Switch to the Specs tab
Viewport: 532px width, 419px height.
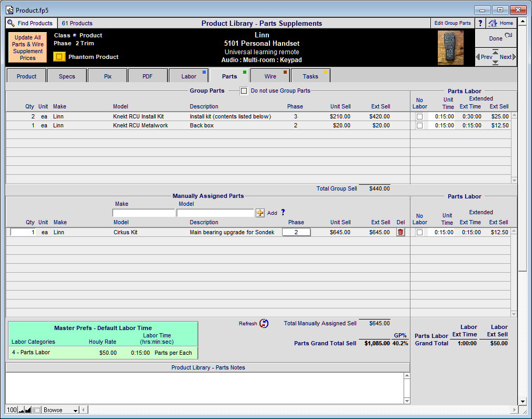[67, 76]
